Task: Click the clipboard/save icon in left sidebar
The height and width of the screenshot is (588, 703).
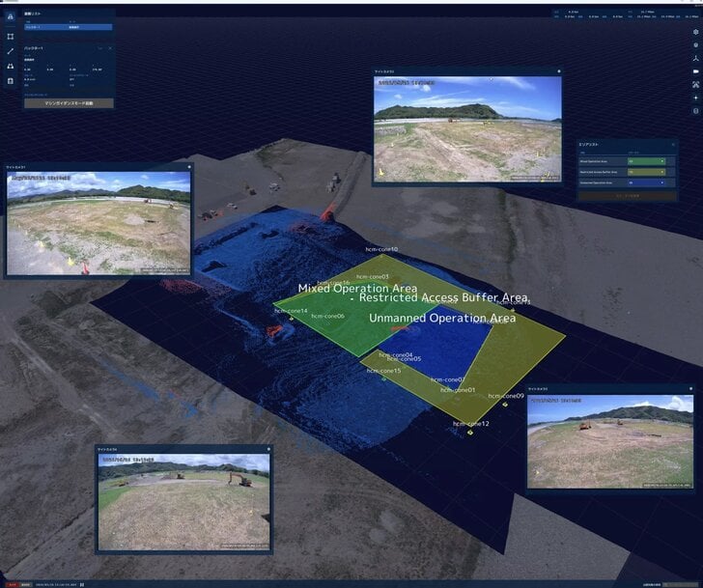Action: [11, 81]
